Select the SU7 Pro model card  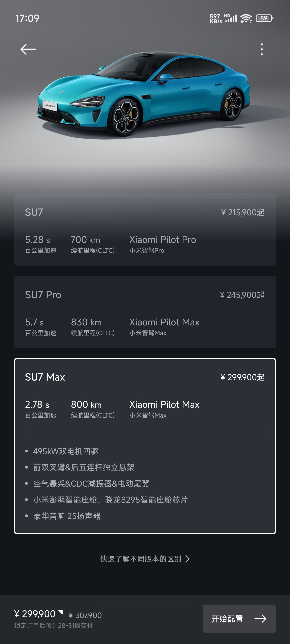tap(145, 312)
